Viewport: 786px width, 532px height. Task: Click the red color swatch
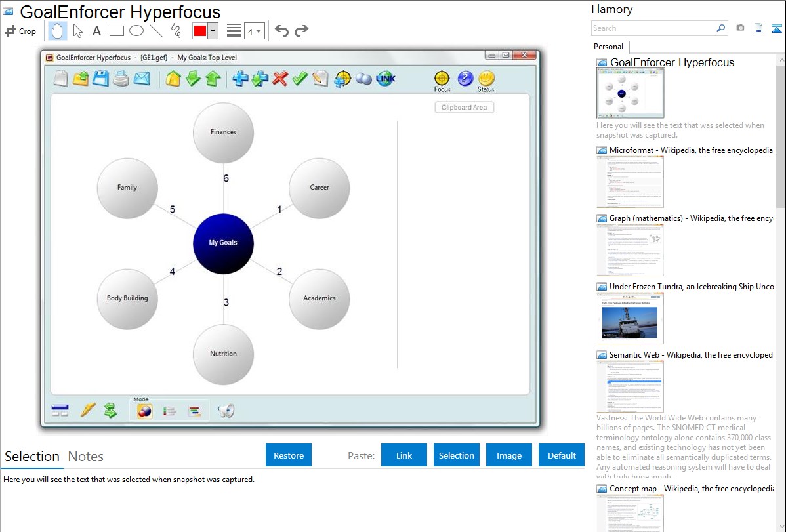(200, 31)
